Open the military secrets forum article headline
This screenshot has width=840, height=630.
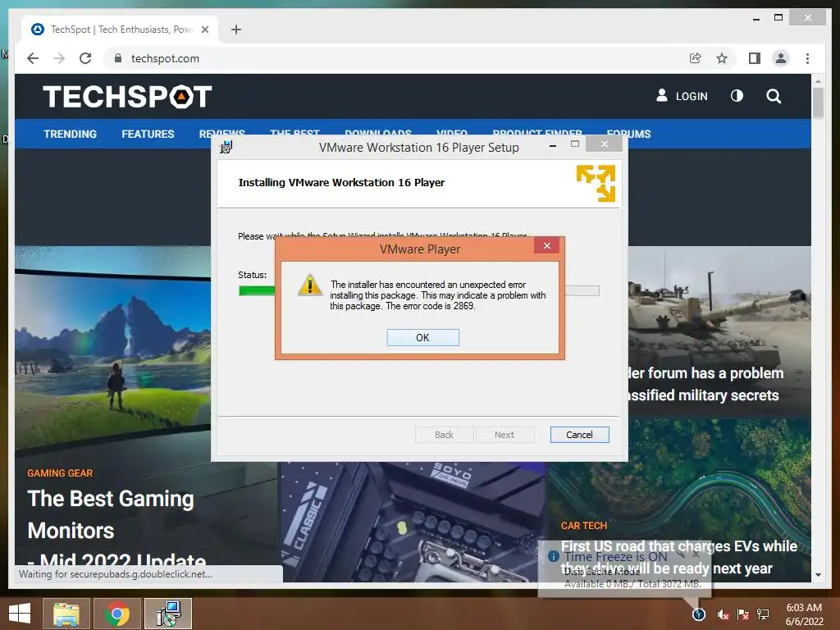[x=705, y=384]
